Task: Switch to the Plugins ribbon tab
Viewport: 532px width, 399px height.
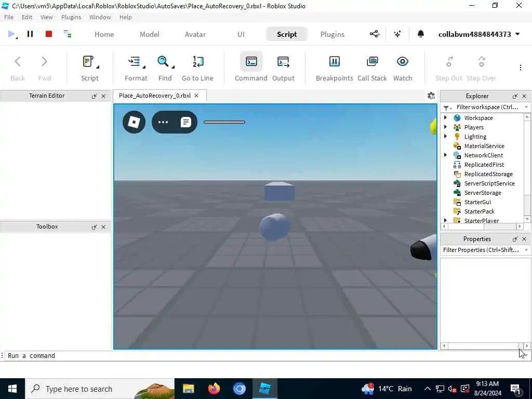Action: point(332,34)
